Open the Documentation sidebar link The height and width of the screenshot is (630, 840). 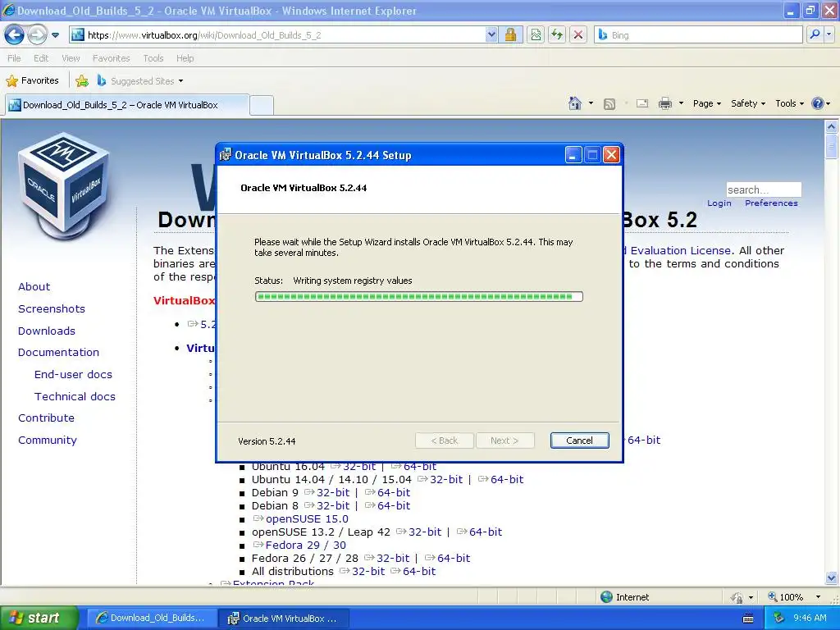[58, 352]
